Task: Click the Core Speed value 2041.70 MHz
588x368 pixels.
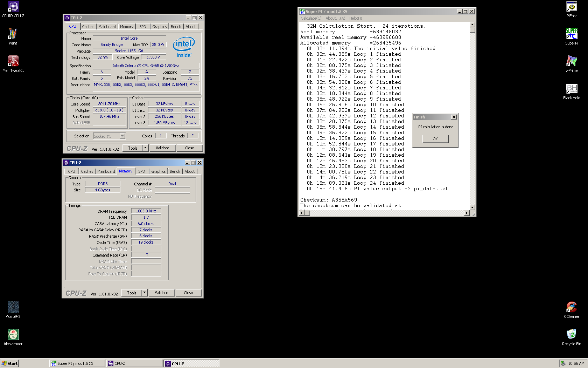Action: 109,104
